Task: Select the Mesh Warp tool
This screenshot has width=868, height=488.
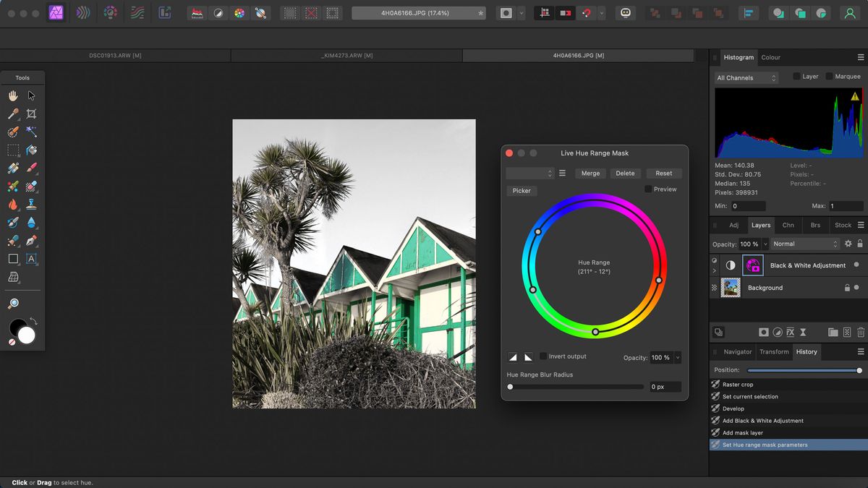Action: [14, 277]
